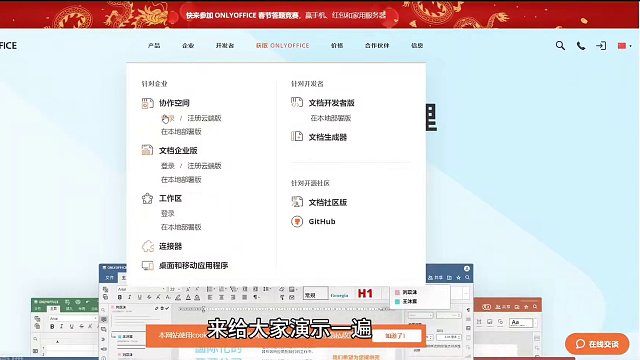The width and height of the screenshot is (640, 360).
Task: Open the 信息 menu
Action: click(417, 46)
